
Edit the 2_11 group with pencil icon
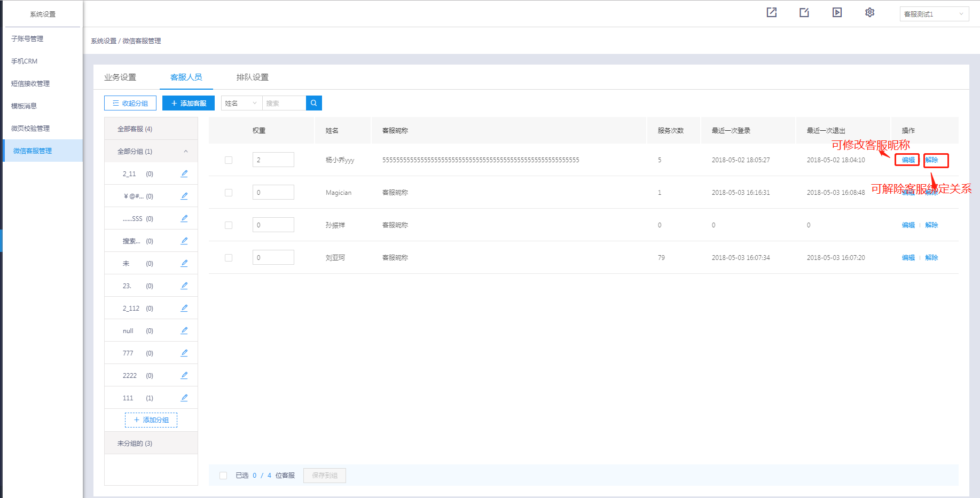[x=184, y=173]
